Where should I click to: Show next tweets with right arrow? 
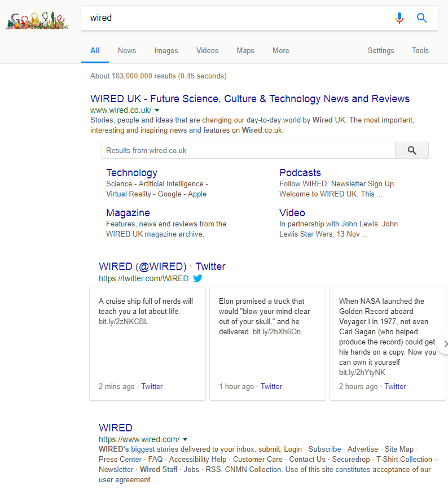(444, 344)
